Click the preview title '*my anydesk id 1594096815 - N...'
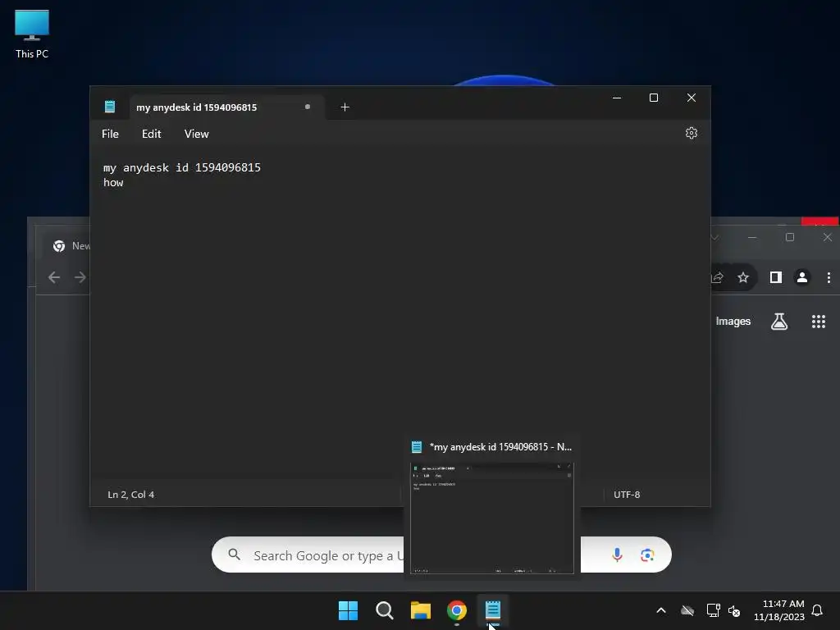The width and height of the screenshot is (840, 630). click(x=500, y=447)
